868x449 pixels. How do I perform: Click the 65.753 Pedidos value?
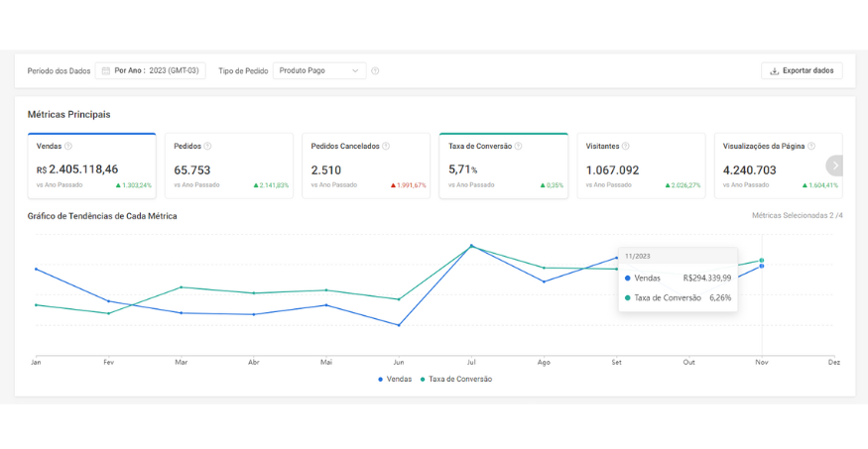[192, 170]
